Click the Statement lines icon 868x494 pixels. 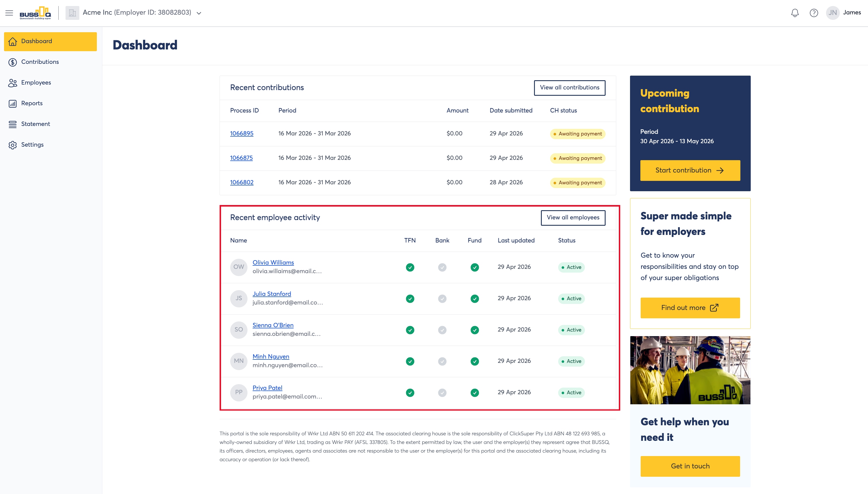click(x=13, y=124)
